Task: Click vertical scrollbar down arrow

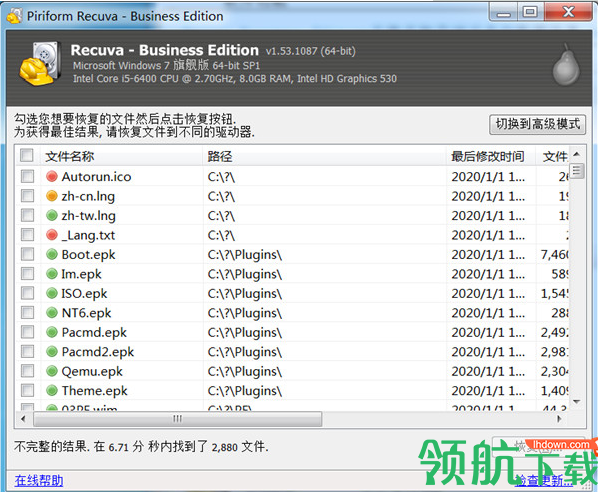Action: click(577, 402)
